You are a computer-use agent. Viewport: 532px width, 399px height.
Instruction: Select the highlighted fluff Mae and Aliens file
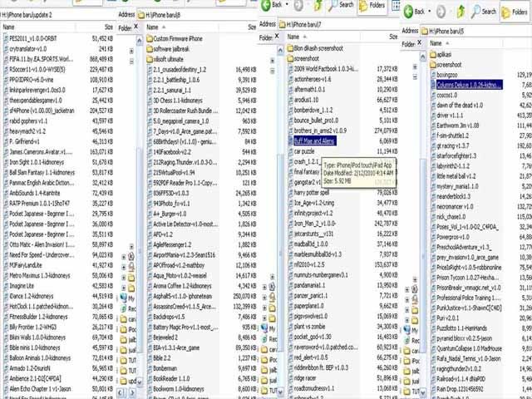coord(315,140)
